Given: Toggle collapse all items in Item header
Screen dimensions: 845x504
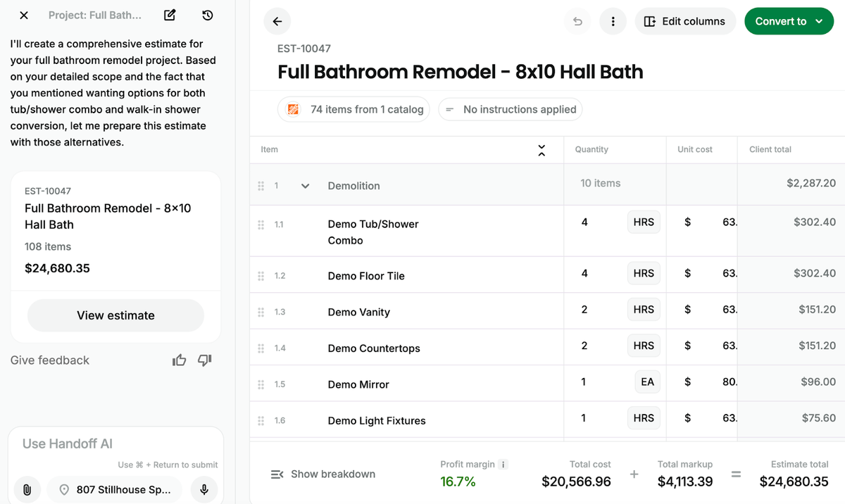Looking at the screenshot, I should click(542, 150).
